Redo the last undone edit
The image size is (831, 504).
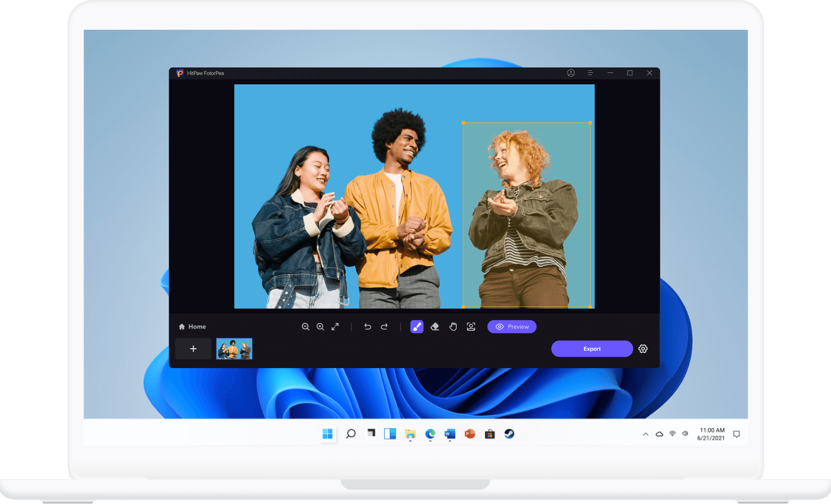click(x=384, y=326)
